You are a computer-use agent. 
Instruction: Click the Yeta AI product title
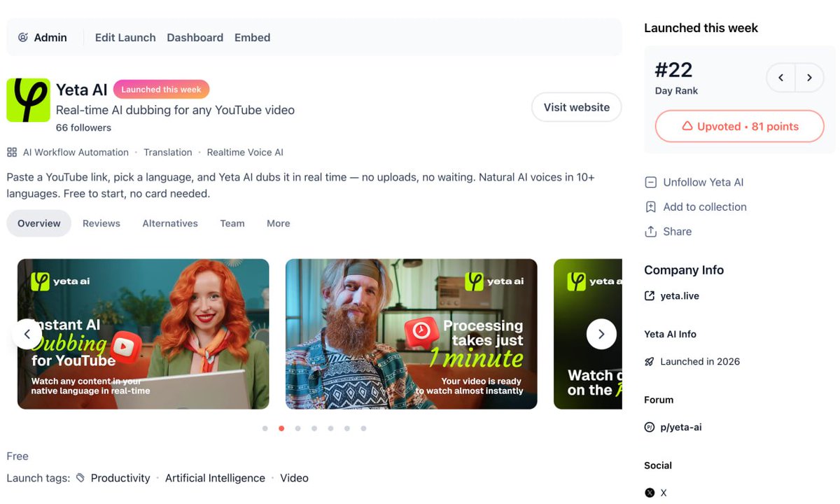[x=82, y=90]
